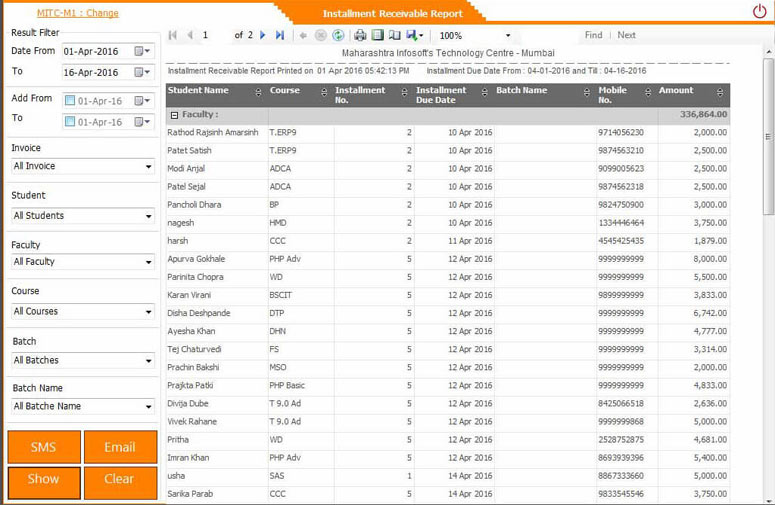
Task: Open export report save menu
Action: click(x=414, y=35)
